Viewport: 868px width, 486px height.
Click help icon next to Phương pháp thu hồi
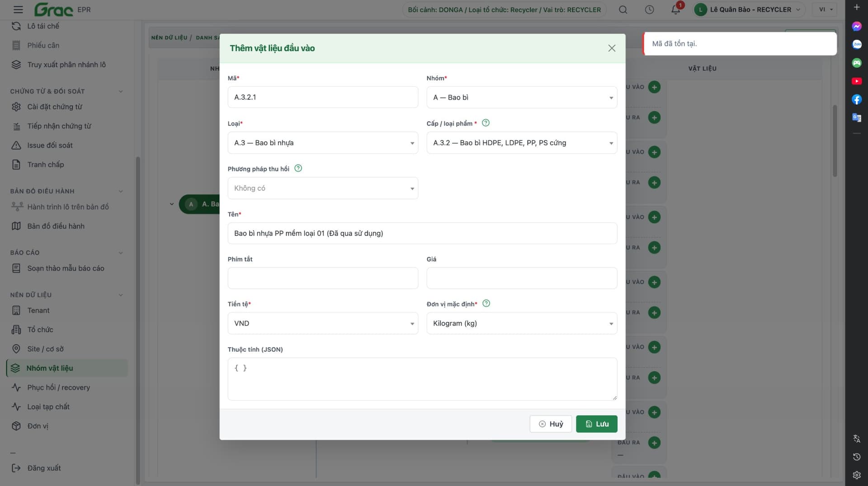point(298,168)
